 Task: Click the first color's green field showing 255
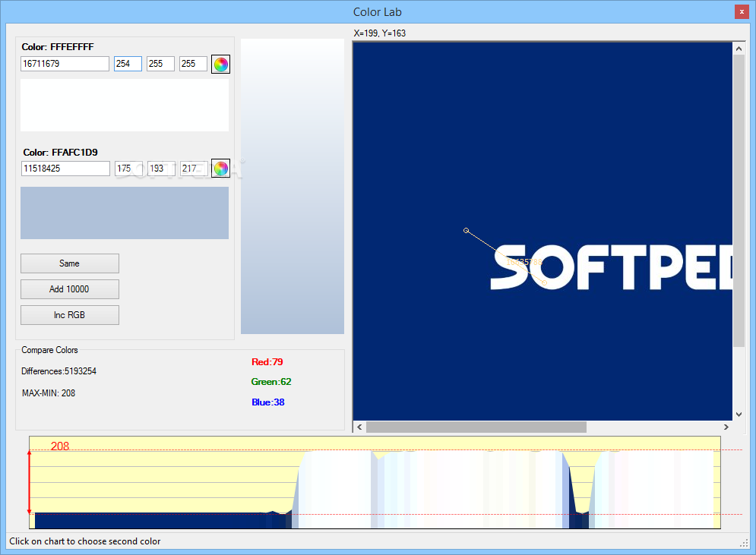click(x=160, y=64)
